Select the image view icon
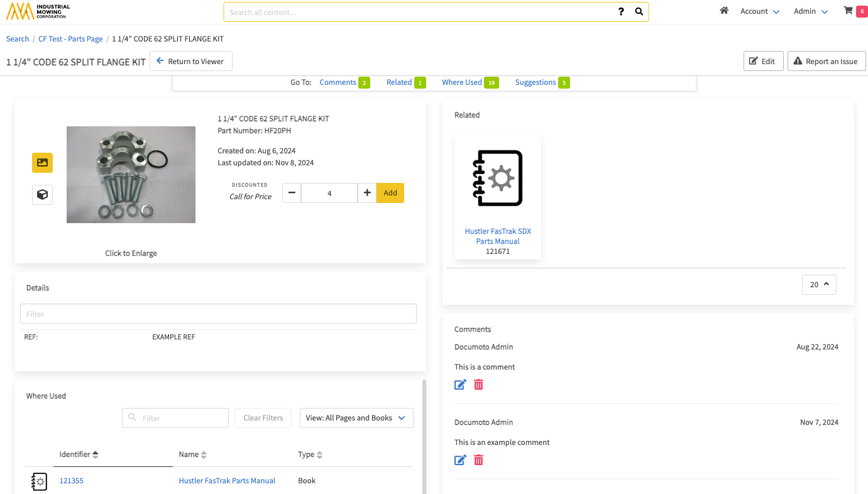Viewport: 868px width, 494px height. 42,163
